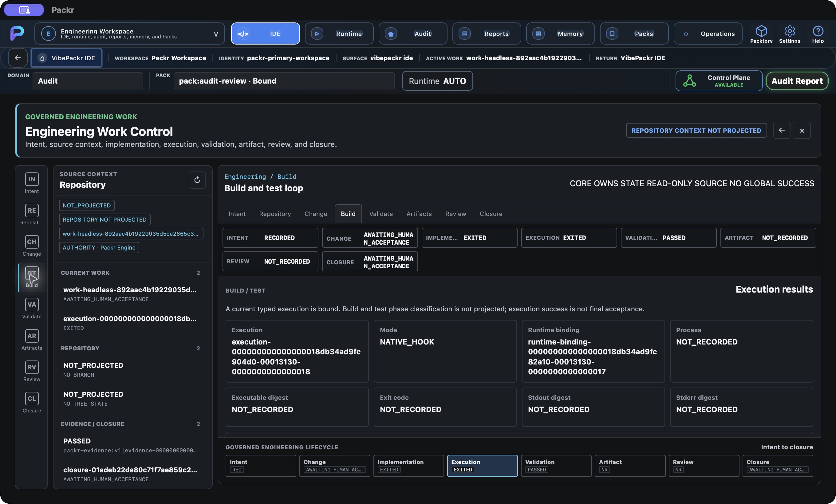Switch to the Artifacts sub-tab
The height and width of the screenshot is (504, 836).
(x=419, y=214)
